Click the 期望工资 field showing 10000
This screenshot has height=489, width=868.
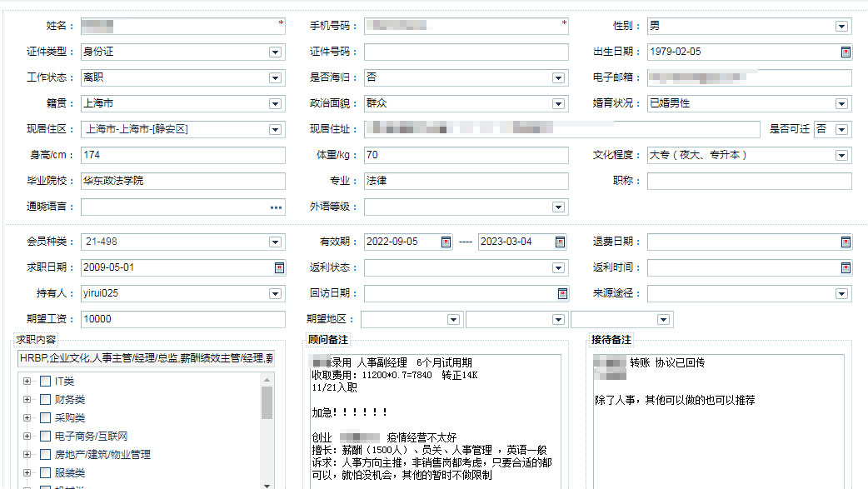point(182,320)
